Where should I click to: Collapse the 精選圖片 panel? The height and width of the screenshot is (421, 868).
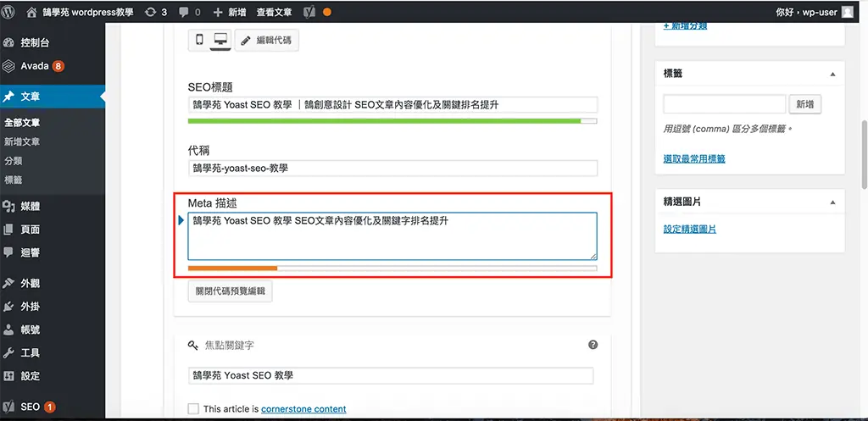click(833, 202)
